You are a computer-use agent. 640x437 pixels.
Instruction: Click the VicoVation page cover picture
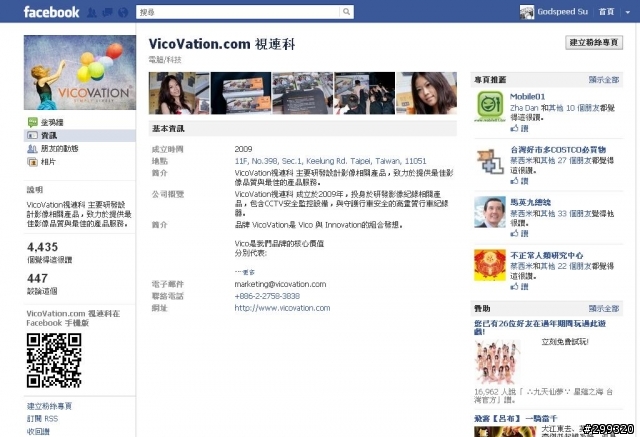tap(80, 72)
